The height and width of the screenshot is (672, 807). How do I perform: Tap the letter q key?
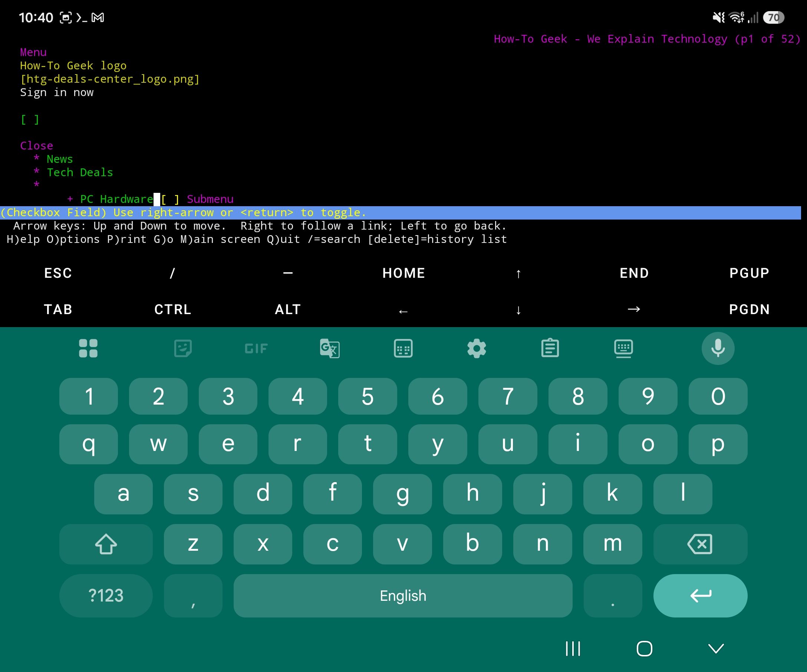point(88,444)
